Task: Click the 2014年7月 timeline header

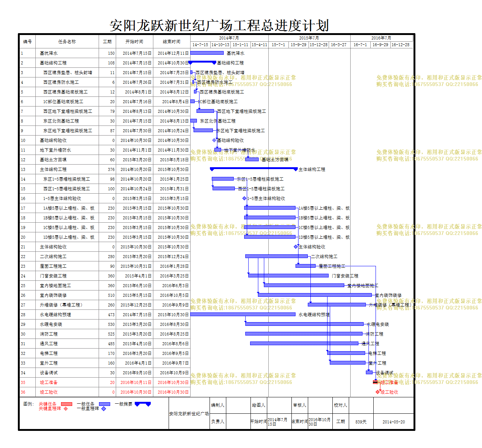Action: coord(229,38)
